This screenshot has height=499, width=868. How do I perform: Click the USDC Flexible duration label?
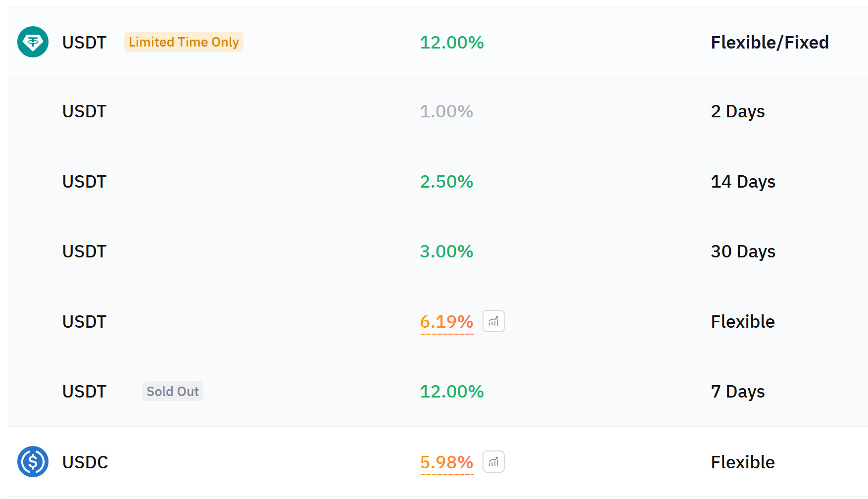coord(742,462)
